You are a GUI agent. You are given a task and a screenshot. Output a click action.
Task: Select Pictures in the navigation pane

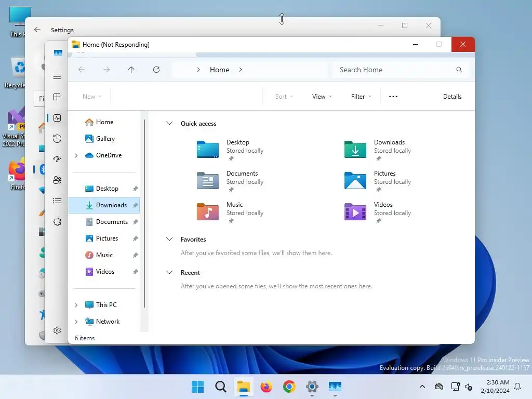click(104, 238)
